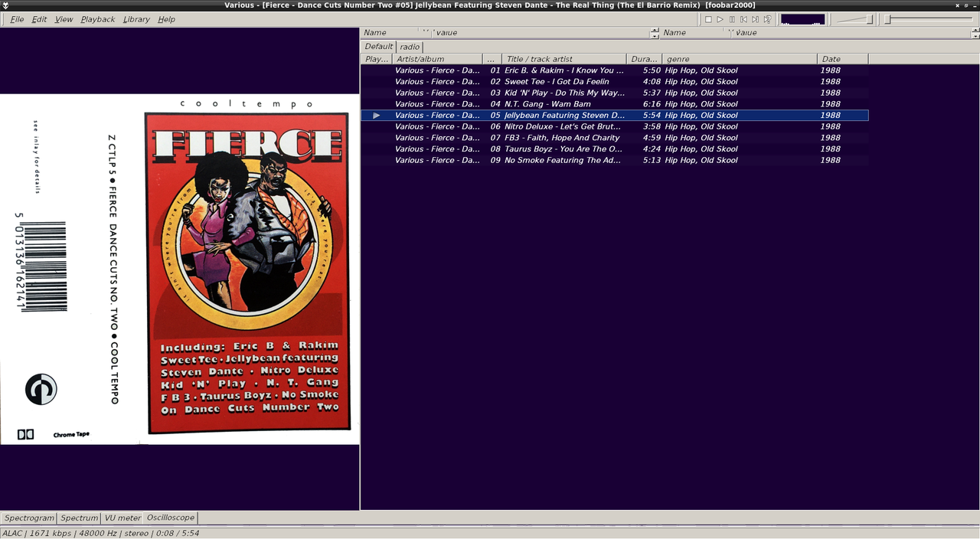
Task: Select track 07 FB3 - Faith, Hope And Charity
Action: (614, 138)
